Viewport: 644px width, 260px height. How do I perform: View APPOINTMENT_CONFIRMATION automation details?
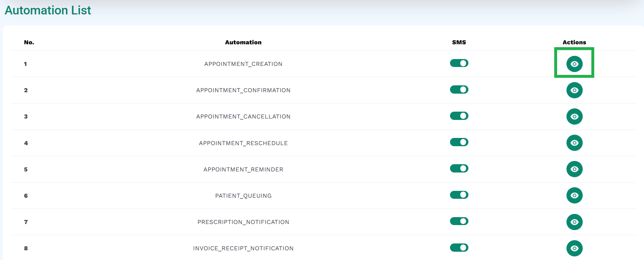(574, 90)
